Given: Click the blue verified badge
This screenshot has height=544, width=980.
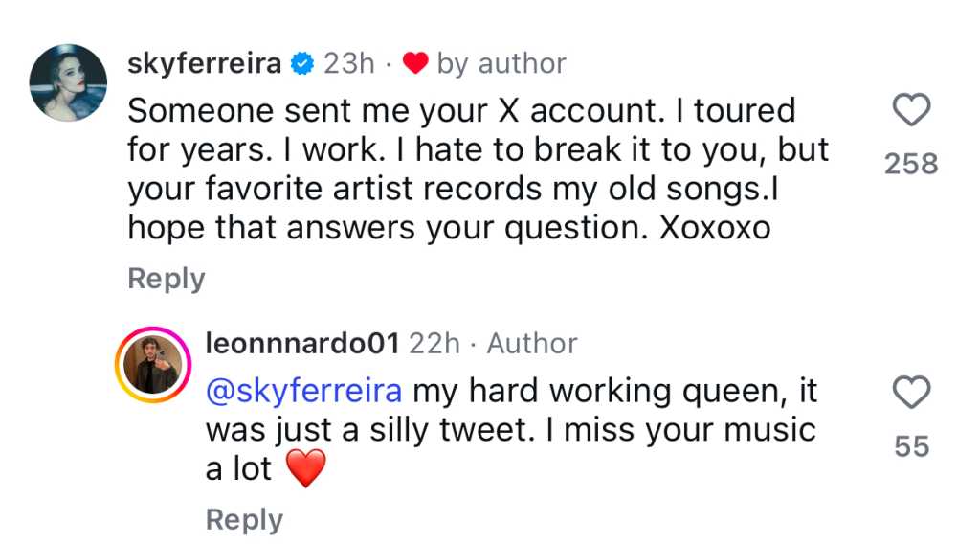Looking at the screenshot, I should [302, 64].
